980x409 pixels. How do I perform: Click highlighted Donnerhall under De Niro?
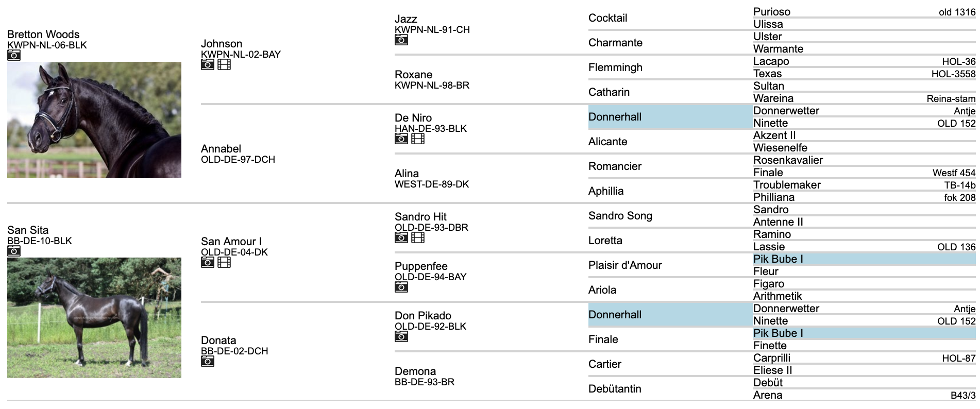click(615, 117)
